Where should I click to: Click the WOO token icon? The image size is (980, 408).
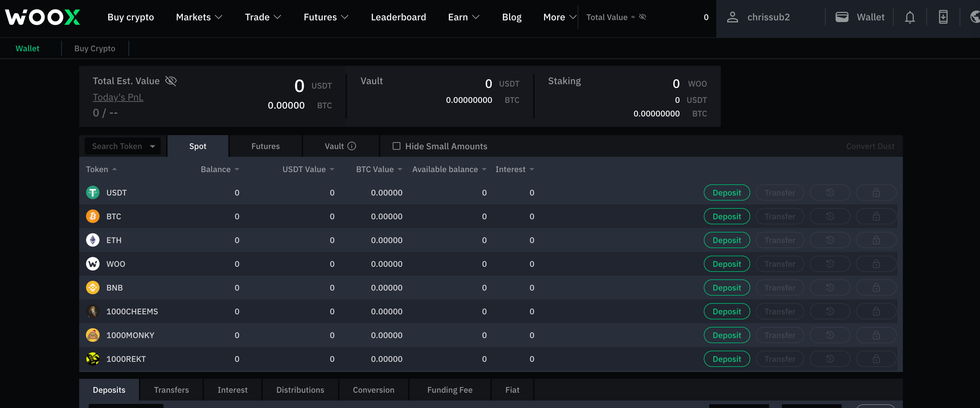tap(92, 264)
